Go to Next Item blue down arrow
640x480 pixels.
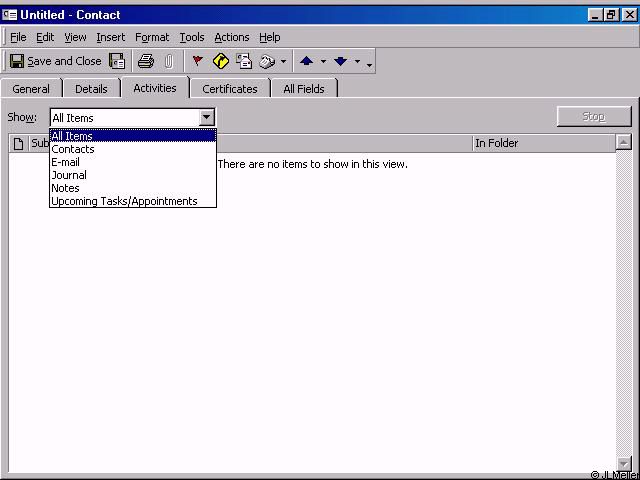[340, 61]
